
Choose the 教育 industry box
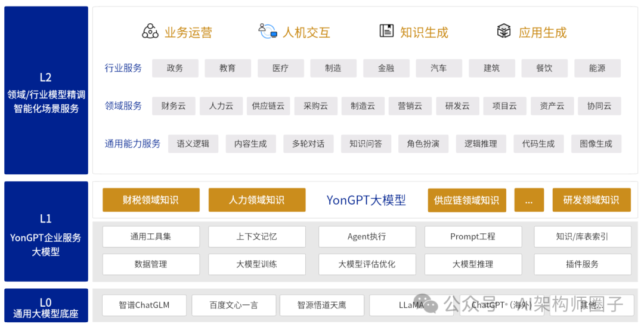tap(228, 68)
